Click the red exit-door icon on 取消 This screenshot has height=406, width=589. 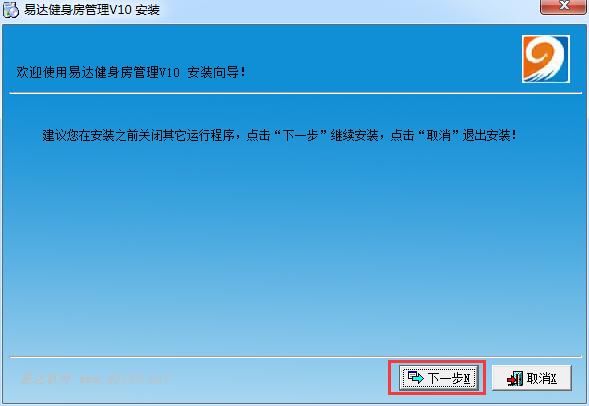tap(515, 379)
